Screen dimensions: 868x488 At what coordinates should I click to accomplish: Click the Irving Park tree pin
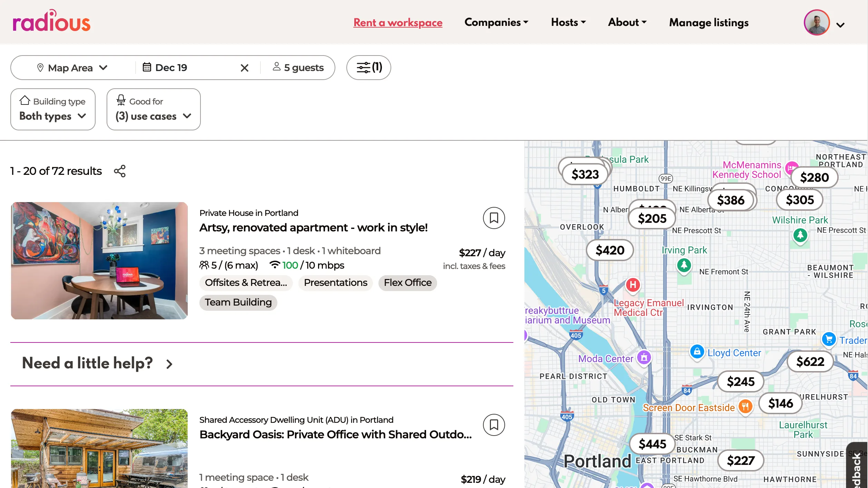pos(684,266)
